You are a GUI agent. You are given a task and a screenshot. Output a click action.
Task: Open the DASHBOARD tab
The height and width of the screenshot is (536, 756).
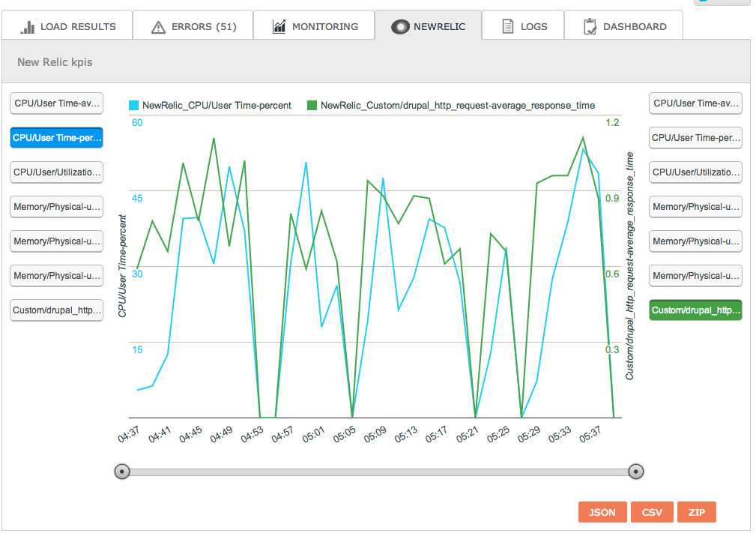[623, 25]
